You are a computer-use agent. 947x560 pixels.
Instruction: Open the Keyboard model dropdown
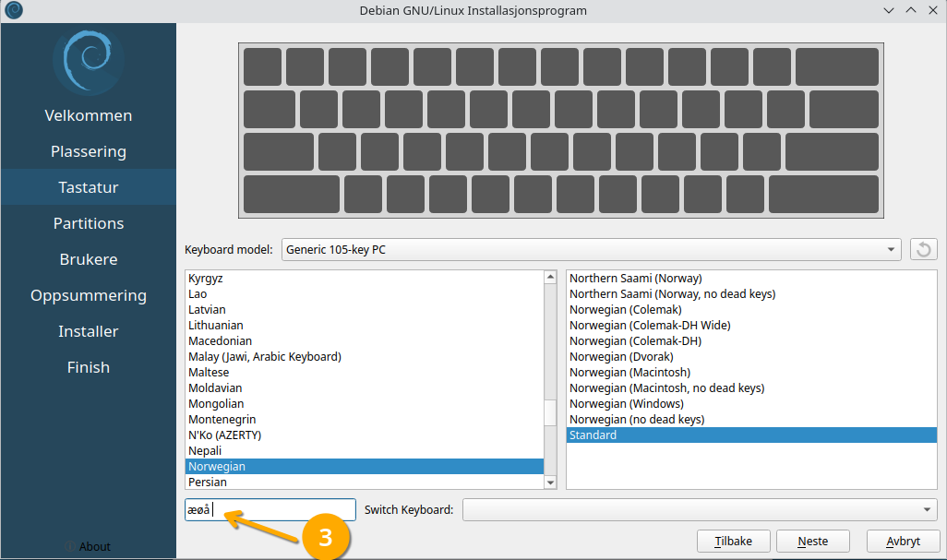(x=591, y=249)
